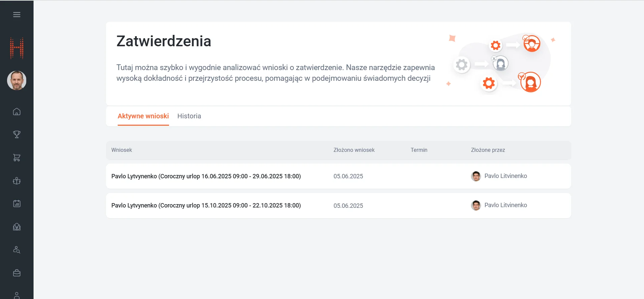The image size is (644, 299).
Task: Click the person reading book icon
Action: coord(17,181)
